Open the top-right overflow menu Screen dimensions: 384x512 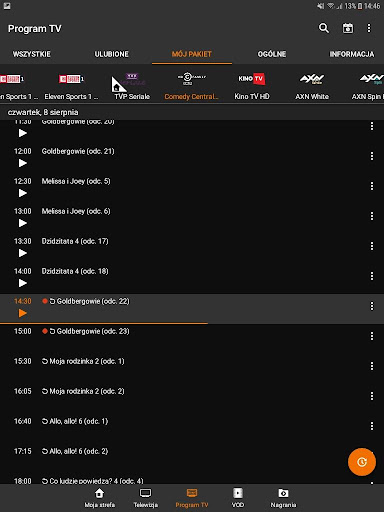point(369,28)
